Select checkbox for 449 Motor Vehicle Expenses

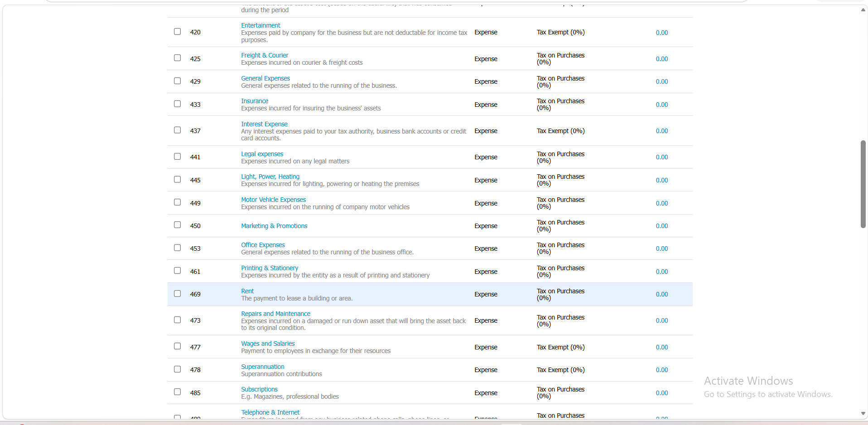(177, 202)
